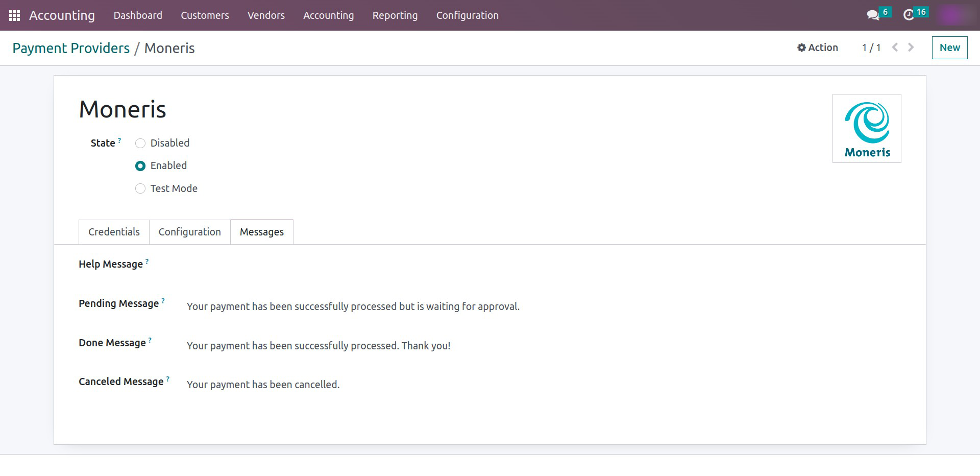980x476 pixels.
Task: Open the apps grid menu icon
Action: click(14, 15)
